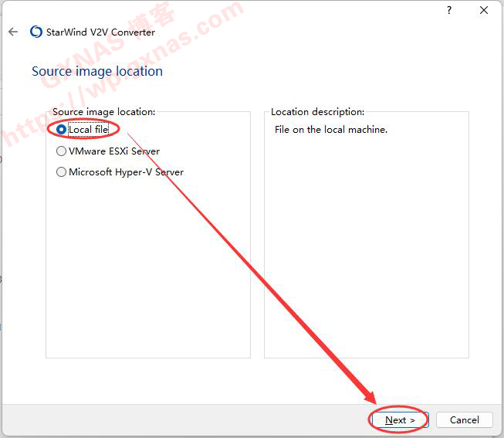
Task: Click the back arrow in the wizard header
Action: tap(12, 32)
